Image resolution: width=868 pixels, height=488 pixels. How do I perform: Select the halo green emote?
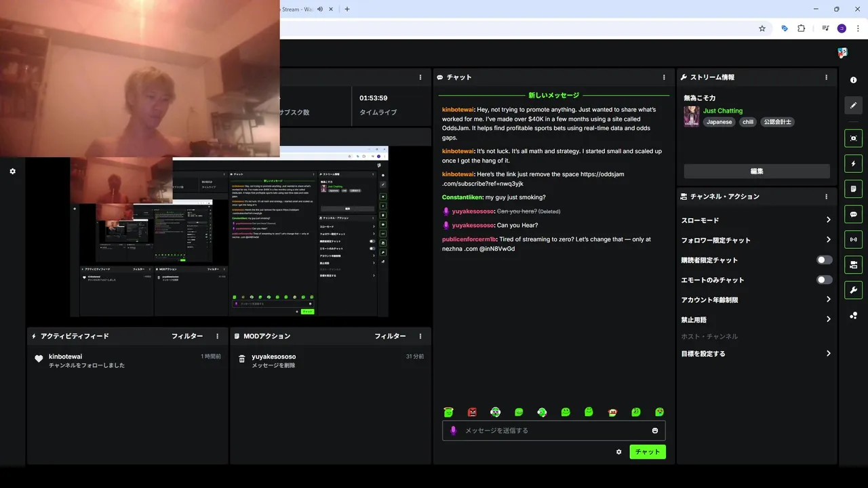448,412
